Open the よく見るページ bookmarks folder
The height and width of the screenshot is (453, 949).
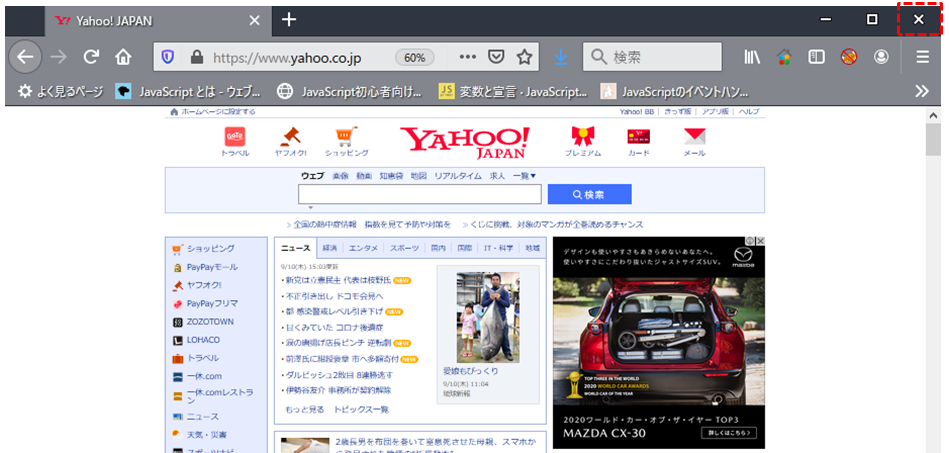pos(61,91)
